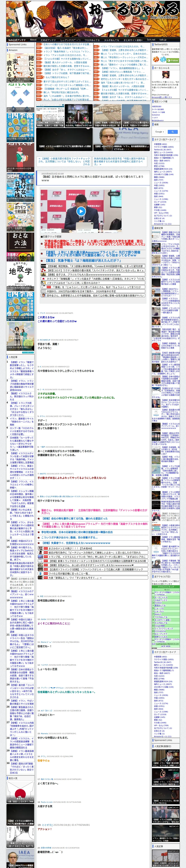Click the green Follow button
The image size is (186, 868).
173,61
